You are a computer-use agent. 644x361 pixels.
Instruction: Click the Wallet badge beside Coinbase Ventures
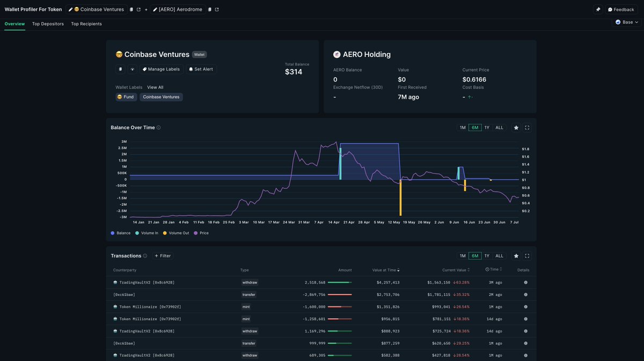pos(200,55)
